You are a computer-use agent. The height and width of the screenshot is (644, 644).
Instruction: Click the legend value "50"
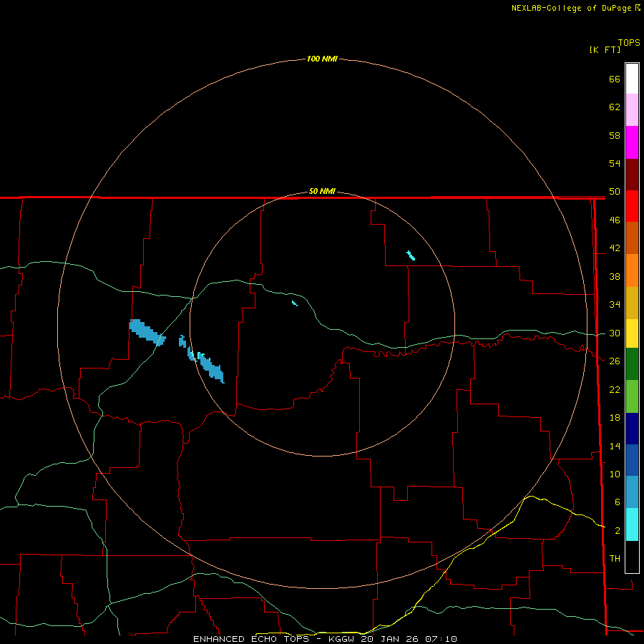click(x=615, y=192)
